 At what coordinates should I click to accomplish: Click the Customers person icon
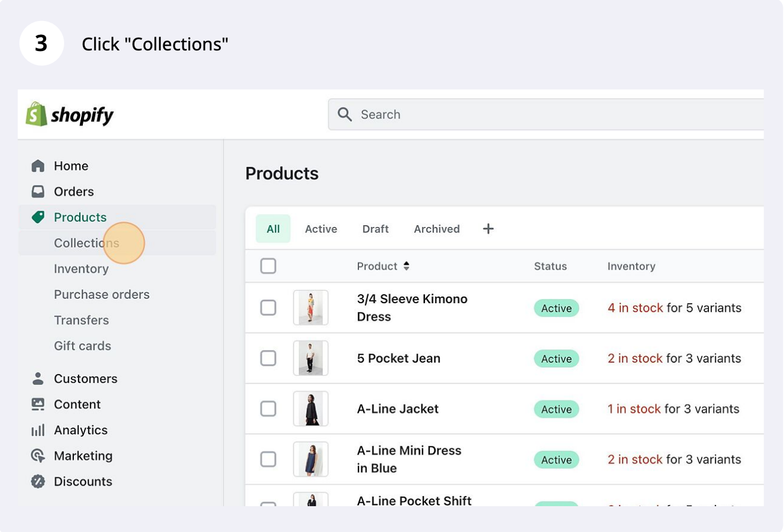38,378
